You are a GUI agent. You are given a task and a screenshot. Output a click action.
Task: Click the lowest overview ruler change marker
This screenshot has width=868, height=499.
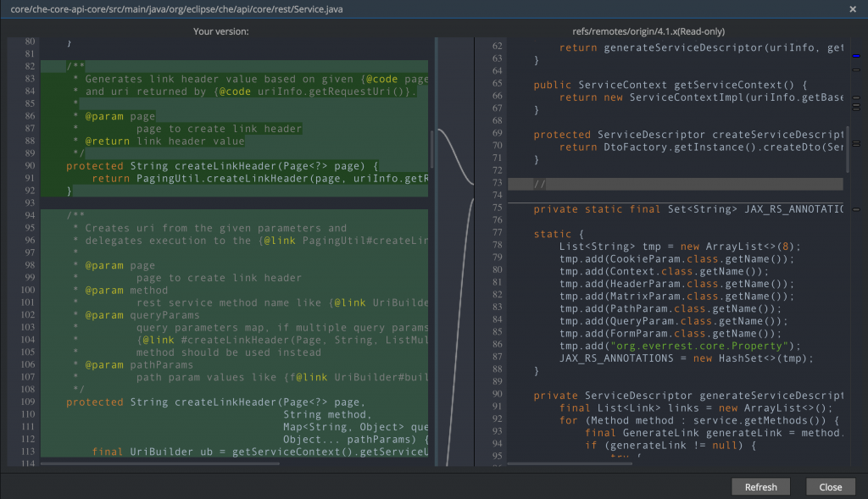tap(855, 208)
